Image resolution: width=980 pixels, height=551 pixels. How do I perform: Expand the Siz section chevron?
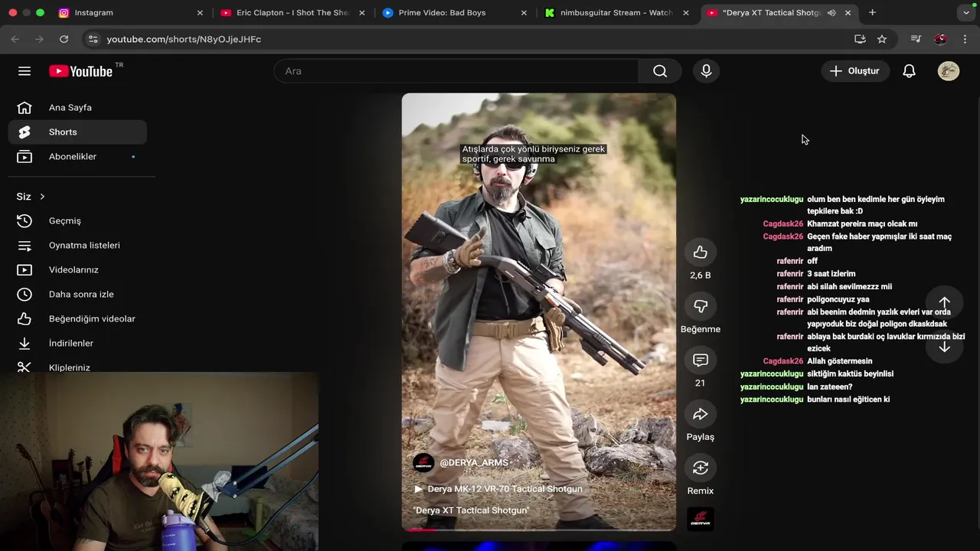click(x=42, y=197)
